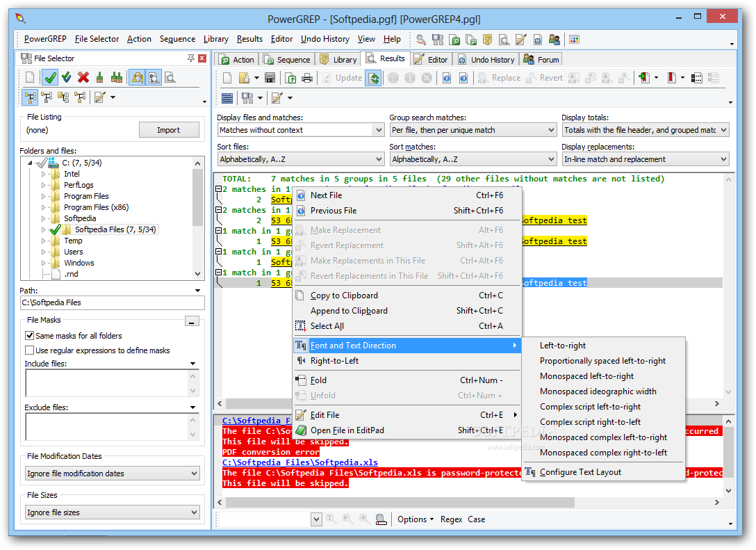This screenshot has height=550, width=756.
Task: Click the magnifier in hand icon in main toolbar
Action: point(421,40)
